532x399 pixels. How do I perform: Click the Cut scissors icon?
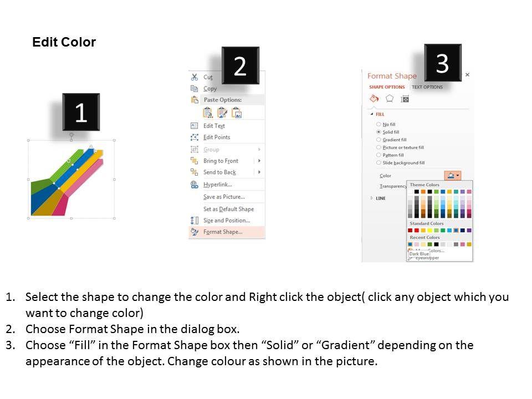click(x=195, y=77)
